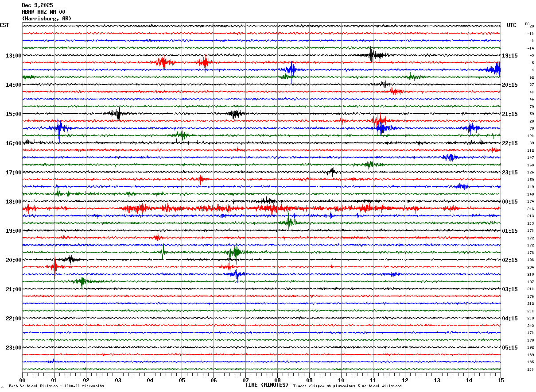Click the 21:15 UTC time marker
The height and width of the screenshot is (392, 536).
509,114
